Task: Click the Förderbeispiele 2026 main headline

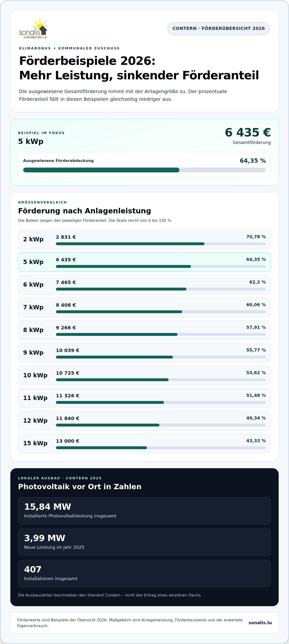Action: coord(139,68)
